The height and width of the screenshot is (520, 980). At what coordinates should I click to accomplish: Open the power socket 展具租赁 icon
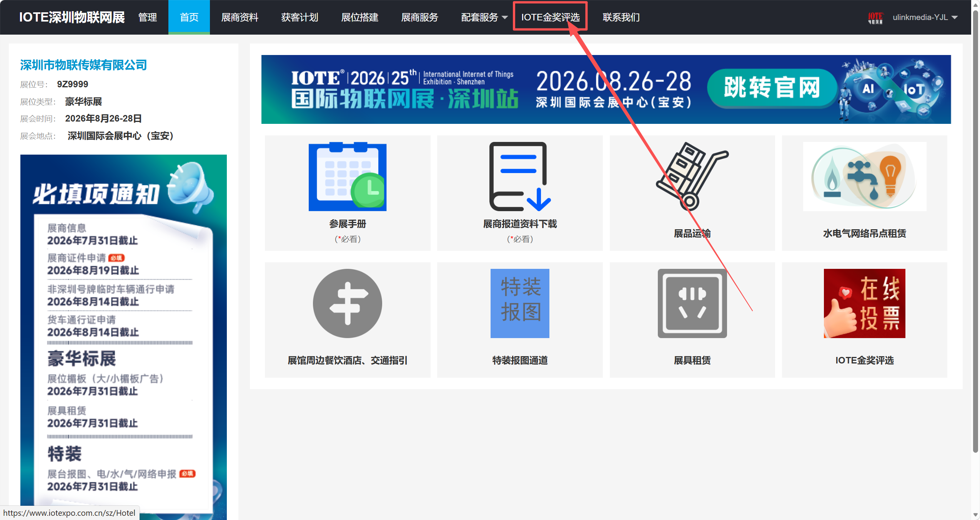692,303
